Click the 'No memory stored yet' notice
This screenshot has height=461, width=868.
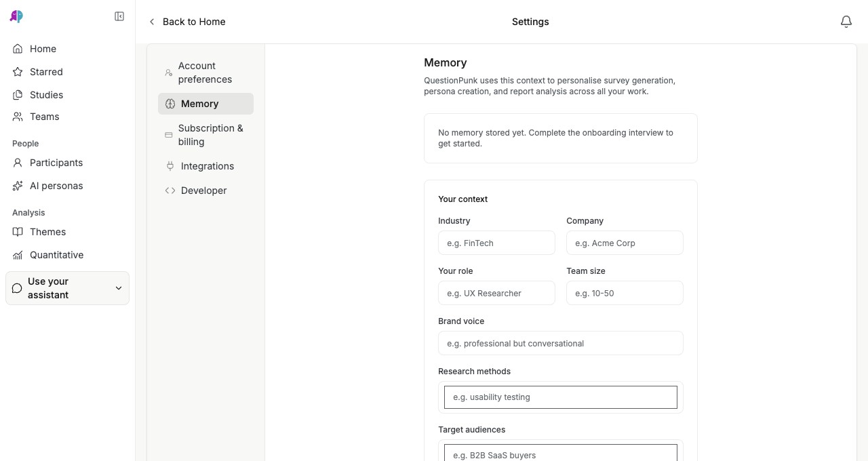tap(561, 138)
